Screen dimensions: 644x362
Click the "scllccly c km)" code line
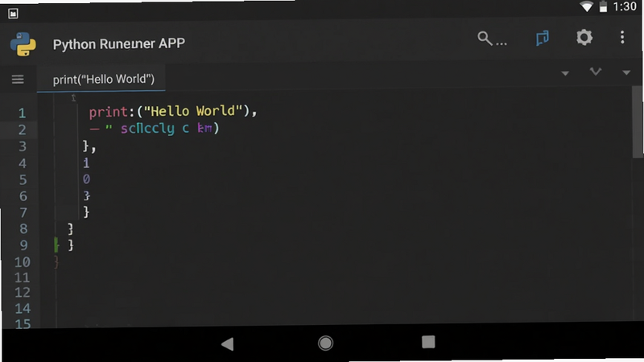155,129
